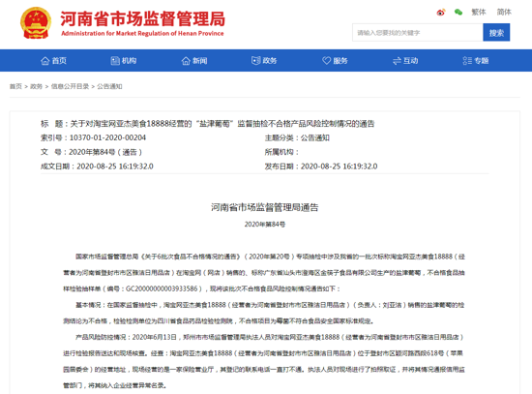Screen dimensions: 532x394
Task: Click the centered subtitle 2020年第84号
Action: [x=265, y=225]
